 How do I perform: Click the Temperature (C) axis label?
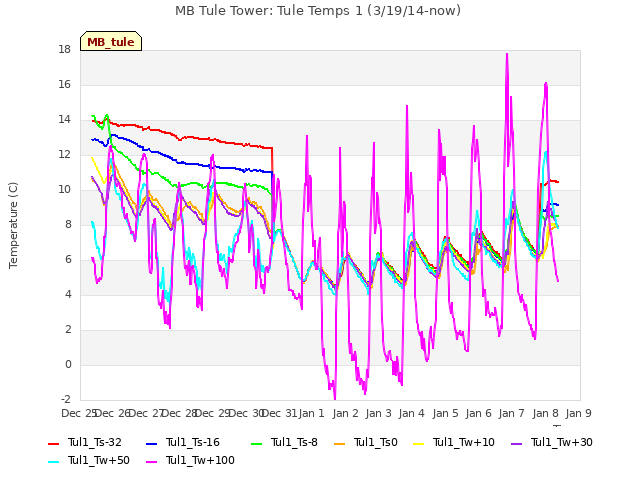(x=13, y=225)
